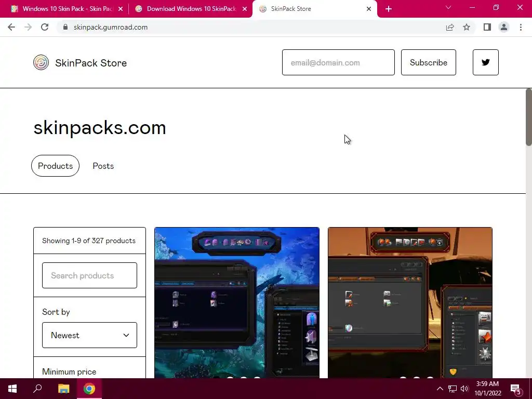Open the Chrome profile avatar
The image size is (532, 399).
504,27
